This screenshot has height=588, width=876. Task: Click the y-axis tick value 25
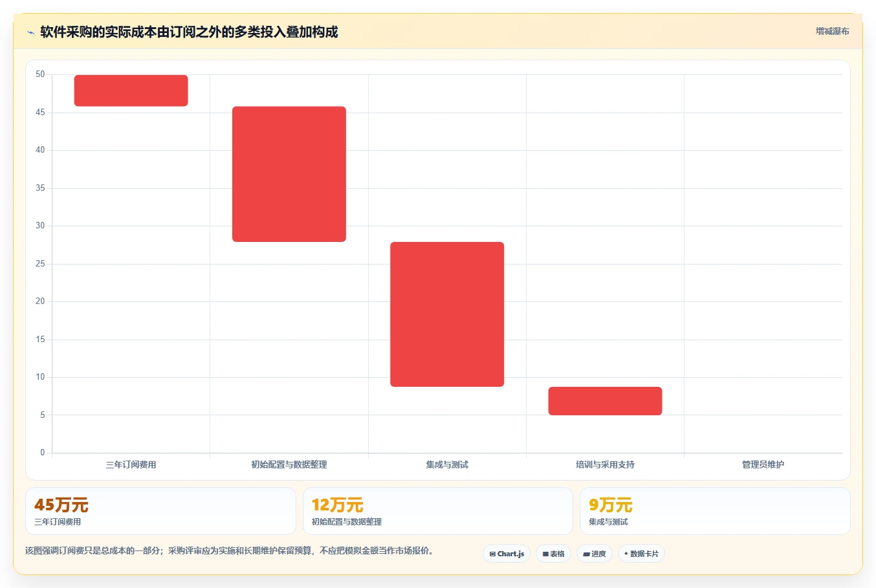tap(40, 264)
